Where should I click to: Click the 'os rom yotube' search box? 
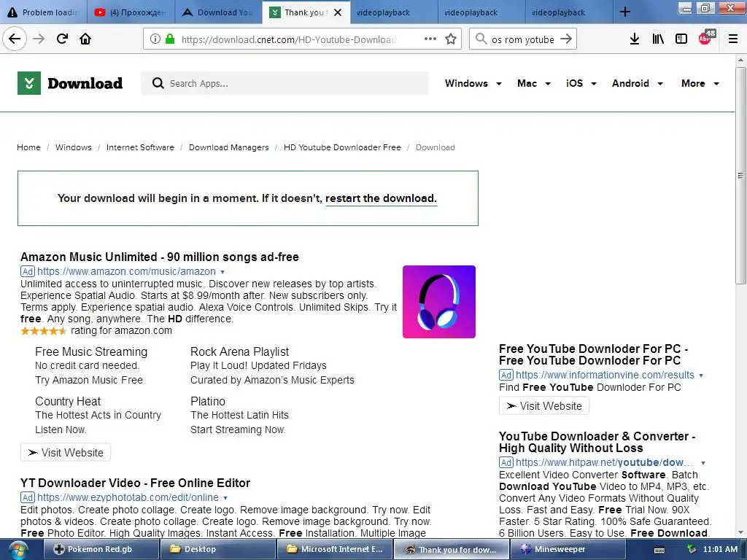(522, 39)
